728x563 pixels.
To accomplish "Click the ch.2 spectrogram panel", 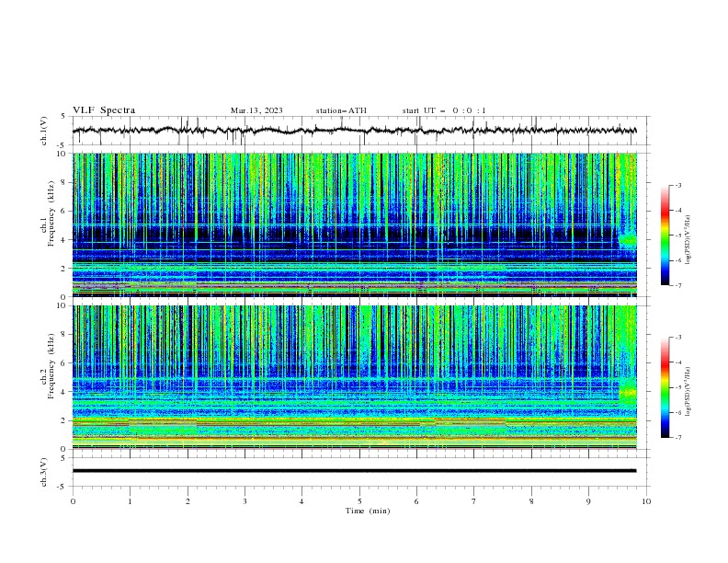I will point(355,377).
